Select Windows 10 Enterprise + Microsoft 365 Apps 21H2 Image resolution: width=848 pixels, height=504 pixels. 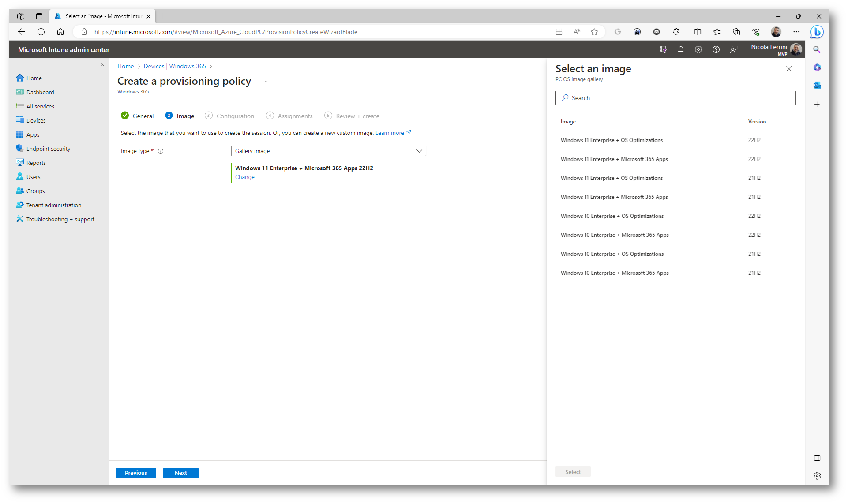coord(675,273)
